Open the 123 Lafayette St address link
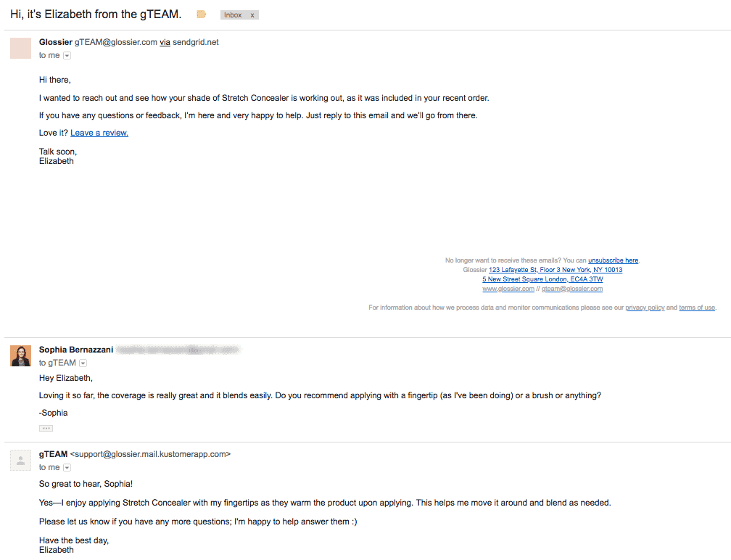The width and height of the screenshot is (731, 560). 556,270
